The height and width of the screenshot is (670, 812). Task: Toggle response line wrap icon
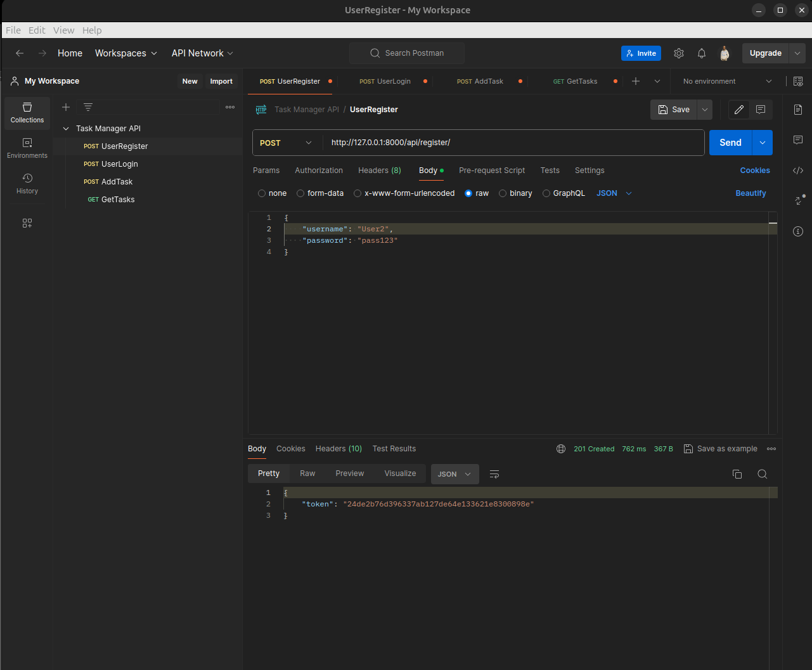click(494, 474)
